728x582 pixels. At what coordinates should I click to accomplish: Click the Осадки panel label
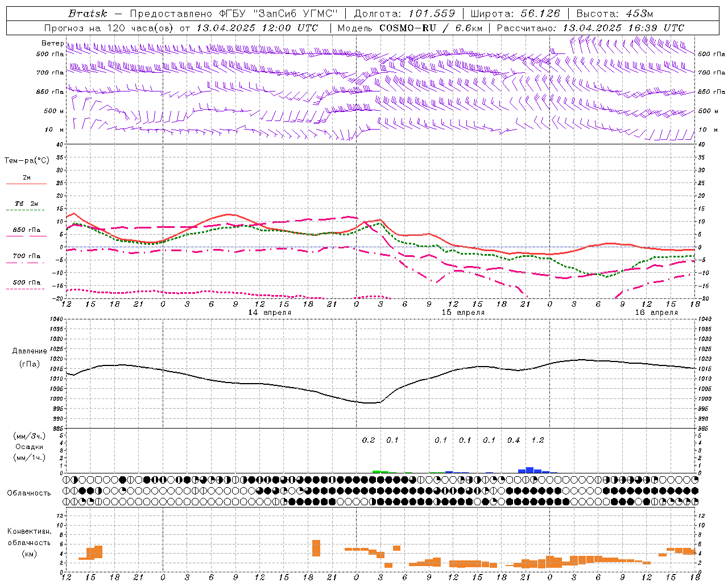30,447
